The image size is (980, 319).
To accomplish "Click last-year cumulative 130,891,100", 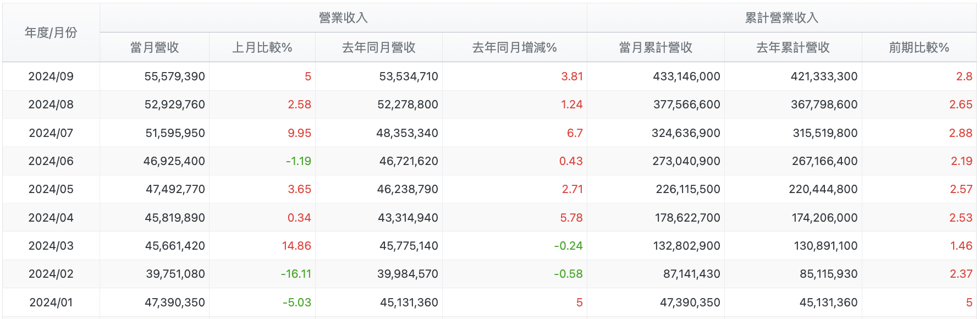I will pyautogui.click(x=825, y=246).
